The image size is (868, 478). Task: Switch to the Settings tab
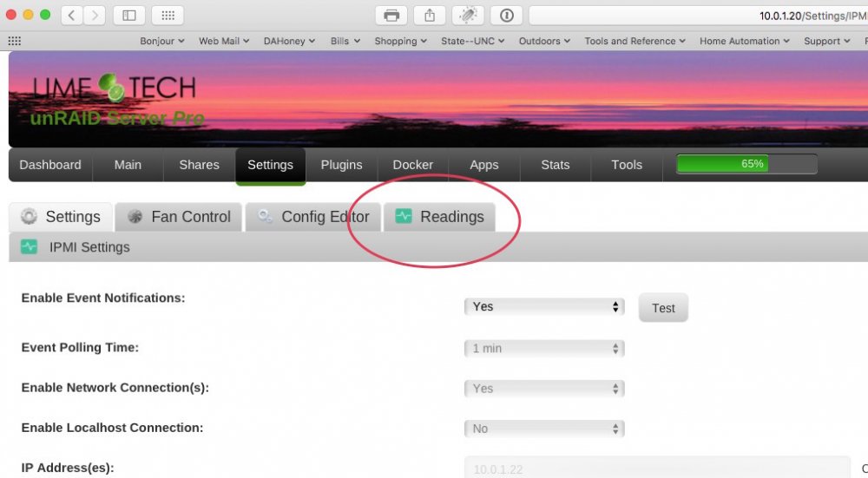coord(61,216)
